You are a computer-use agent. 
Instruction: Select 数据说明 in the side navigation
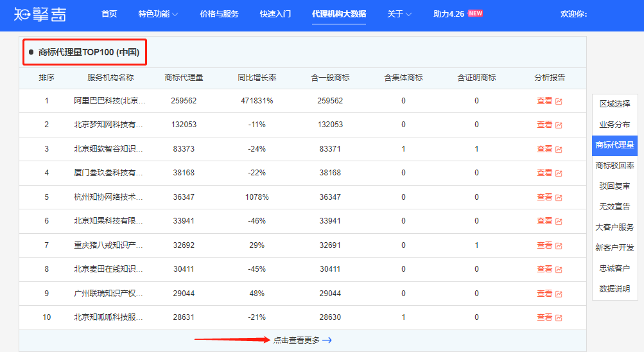coord(614,289)
